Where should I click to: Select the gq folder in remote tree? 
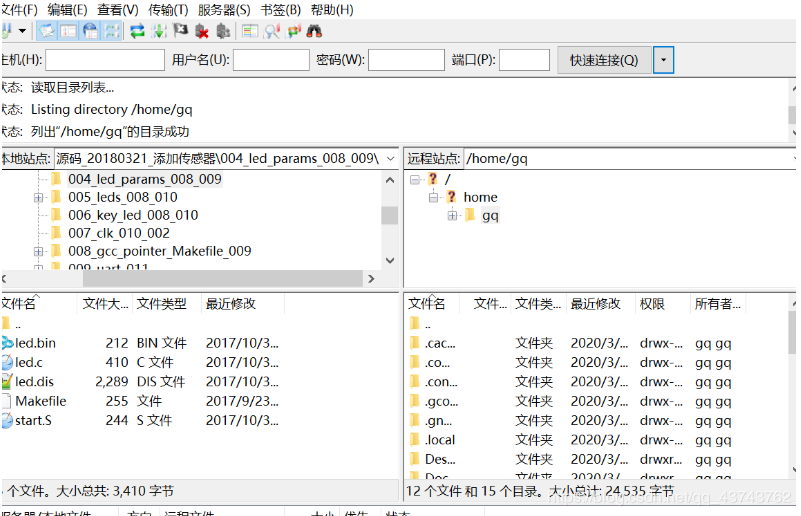(x=490, y=216)
